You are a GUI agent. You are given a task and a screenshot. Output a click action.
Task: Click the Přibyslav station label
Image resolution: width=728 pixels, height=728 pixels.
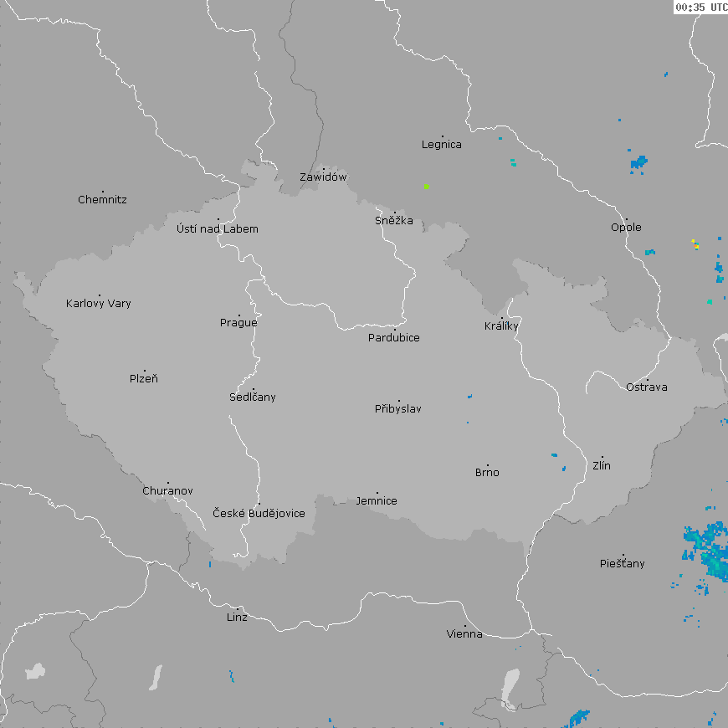pos(398,409)
